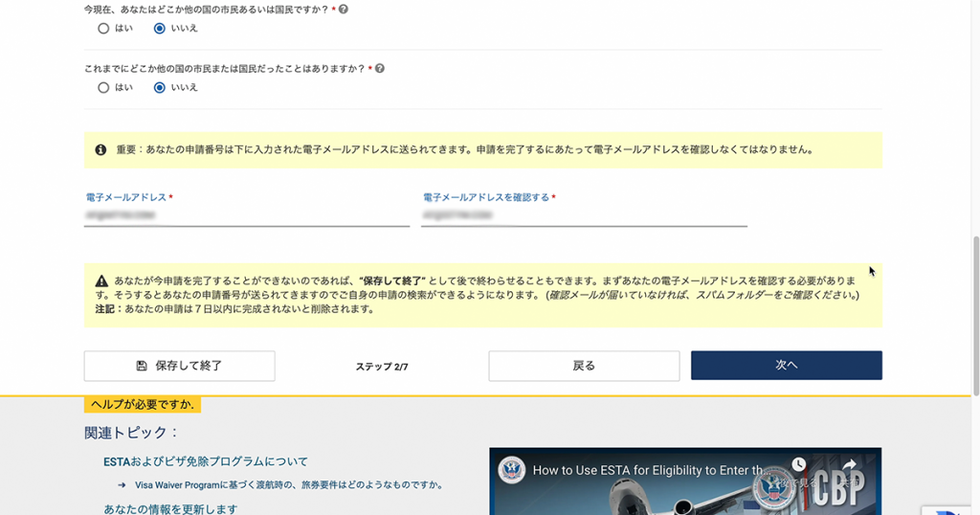Click the vertical page scrollbar
The image size is (980, 515).
(x=974, y=316)
